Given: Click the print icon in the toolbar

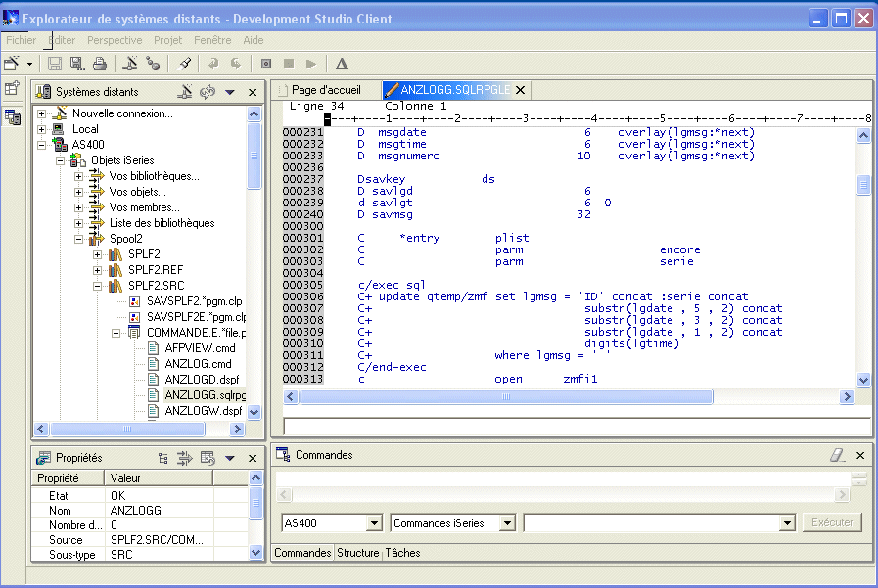Looking at the screenshot, I should [x=99, y=64].
